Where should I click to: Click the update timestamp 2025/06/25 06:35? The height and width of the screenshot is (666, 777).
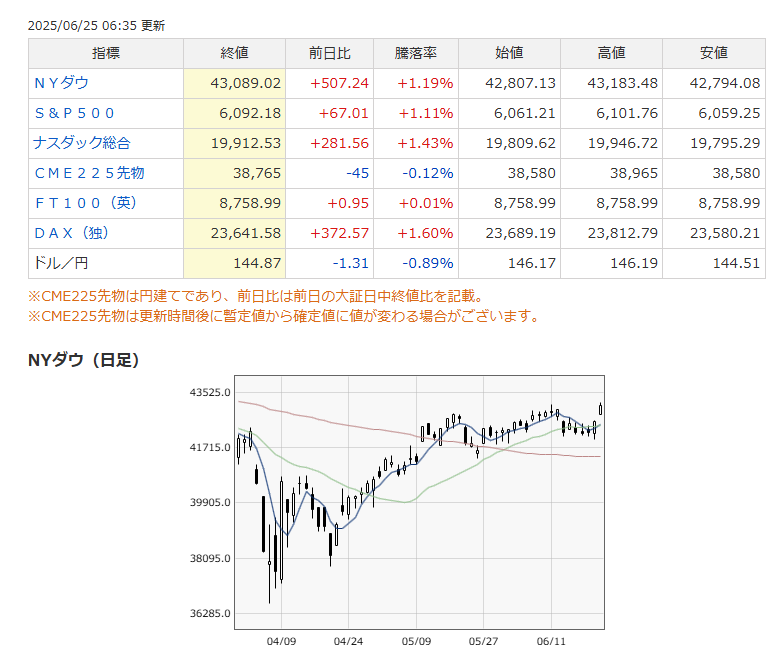[x=82, y=25]
